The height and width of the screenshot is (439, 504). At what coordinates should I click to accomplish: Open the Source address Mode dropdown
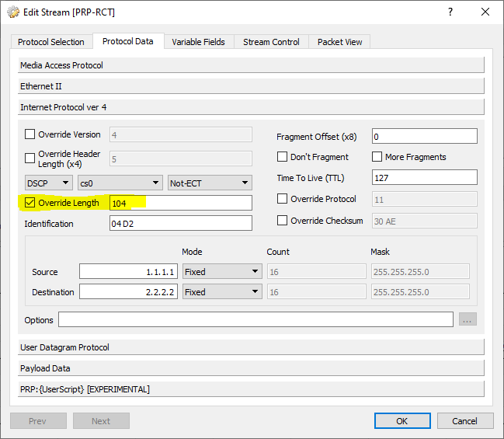click(222, 272)
